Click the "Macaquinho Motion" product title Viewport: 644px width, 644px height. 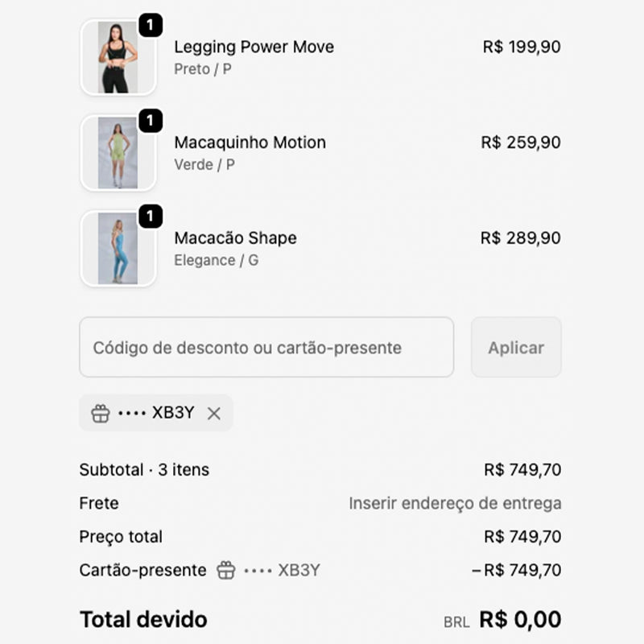tap(250, 142)
